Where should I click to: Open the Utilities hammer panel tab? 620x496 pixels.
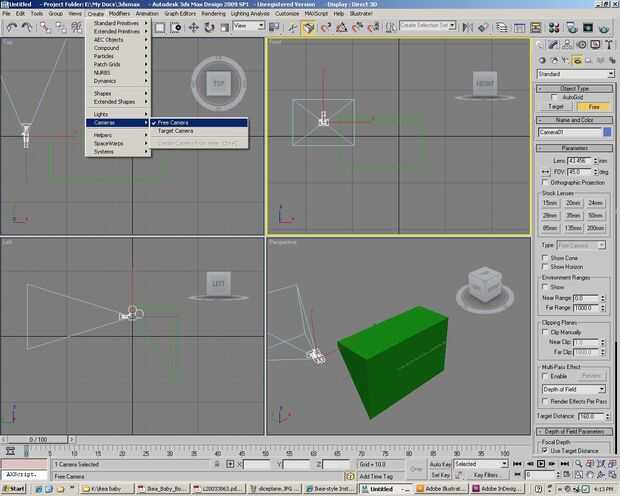coord(609,45)
